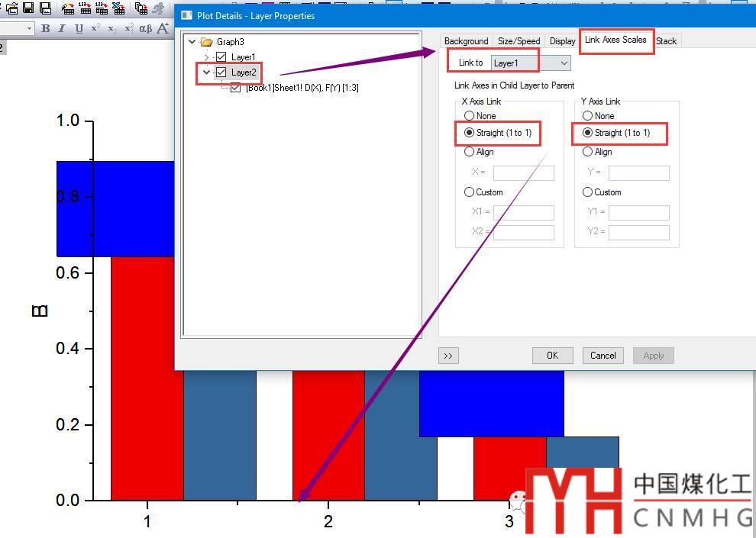
Task: Click the X1 = custom input field
Action: [x=524, y=212]
